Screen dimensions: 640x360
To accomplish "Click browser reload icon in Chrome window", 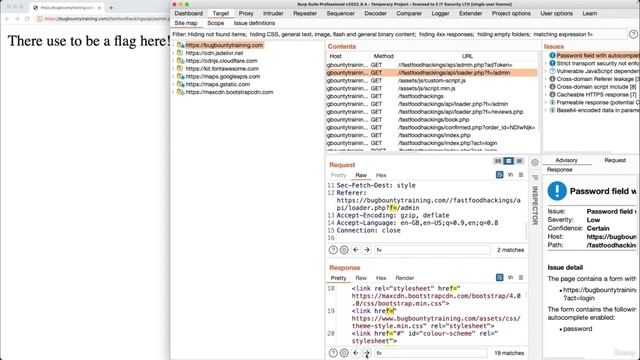I will tap(27, 19).
